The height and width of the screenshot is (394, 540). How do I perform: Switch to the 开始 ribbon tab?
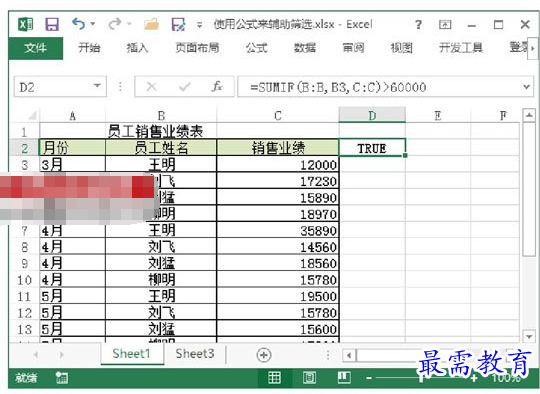89,48
